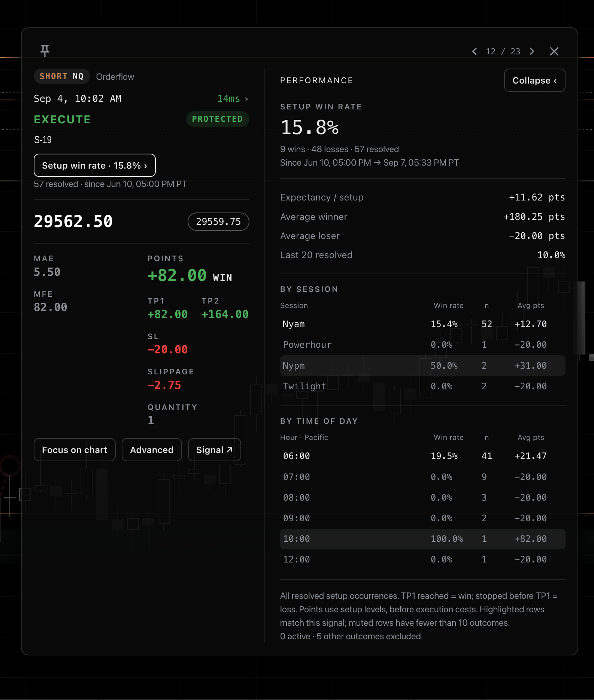Click the Average loser −20.00 pts value
This screenshot has width=594, height=700.
pyautogui.click(x=537, y=236)
